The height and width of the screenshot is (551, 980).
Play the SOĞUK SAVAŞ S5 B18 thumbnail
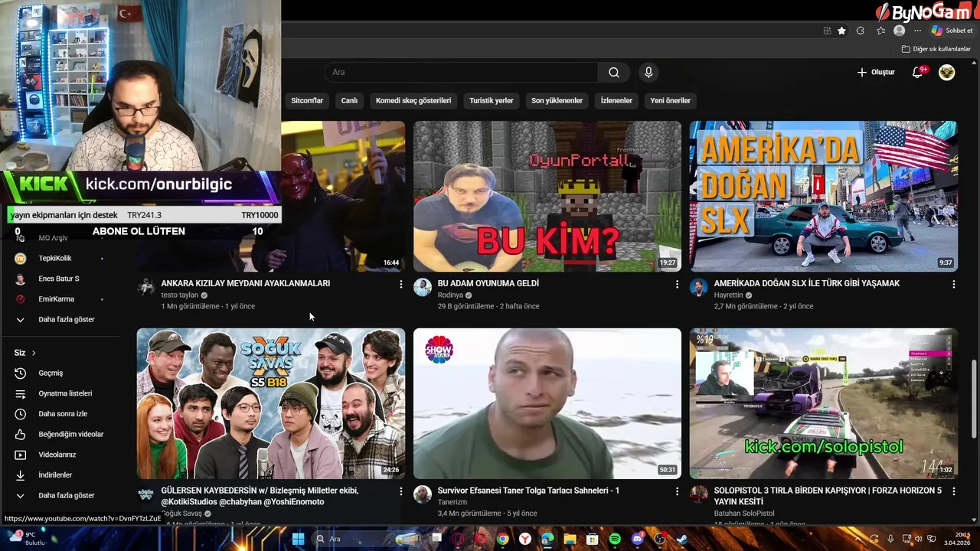tap(271, 403)
